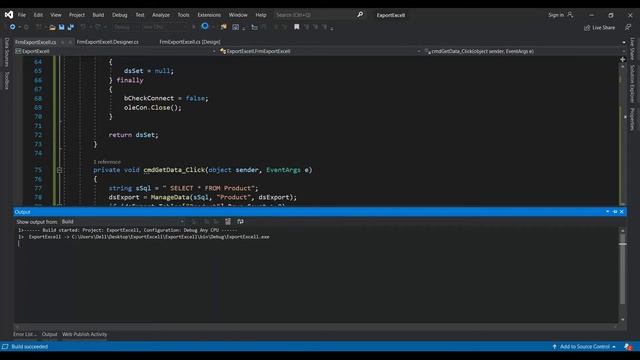
Task: Click Add to Source Control button
Action: (584, 347)
